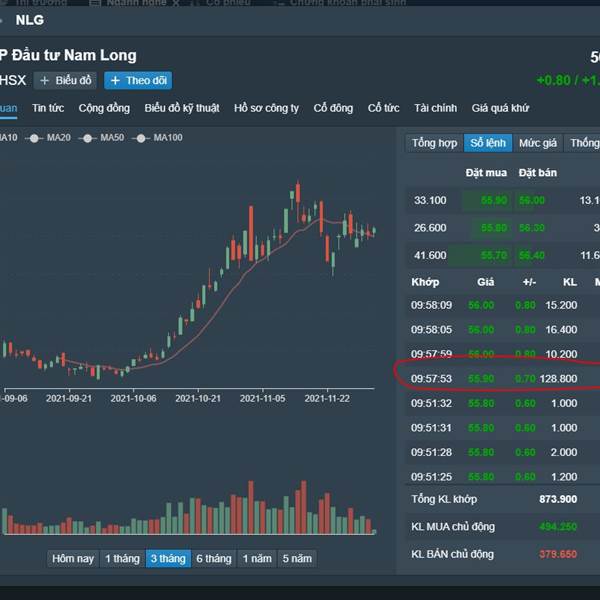This screenshot has height=600, width=600.
Task: Click the Khớp column header
Action: 425,282
